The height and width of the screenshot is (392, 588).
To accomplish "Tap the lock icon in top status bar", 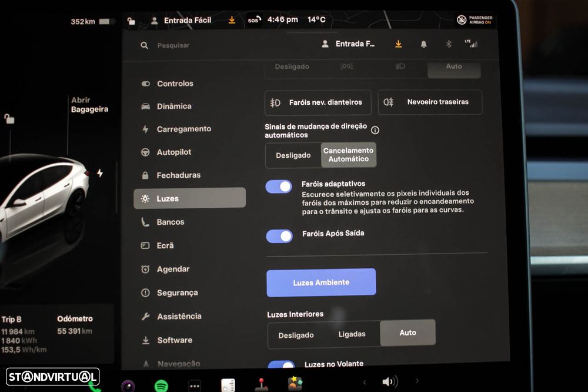I will [x=131, y=21].
